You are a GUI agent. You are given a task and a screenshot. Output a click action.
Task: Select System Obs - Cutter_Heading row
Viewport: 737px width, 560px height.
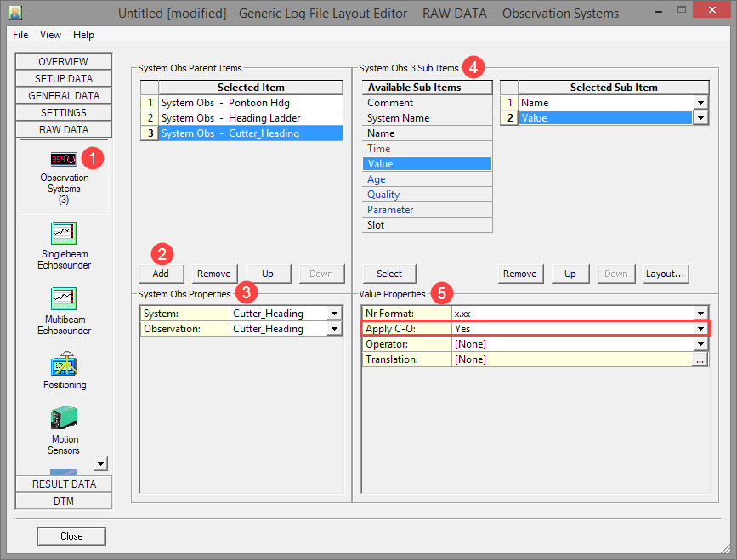coord(251,133)
